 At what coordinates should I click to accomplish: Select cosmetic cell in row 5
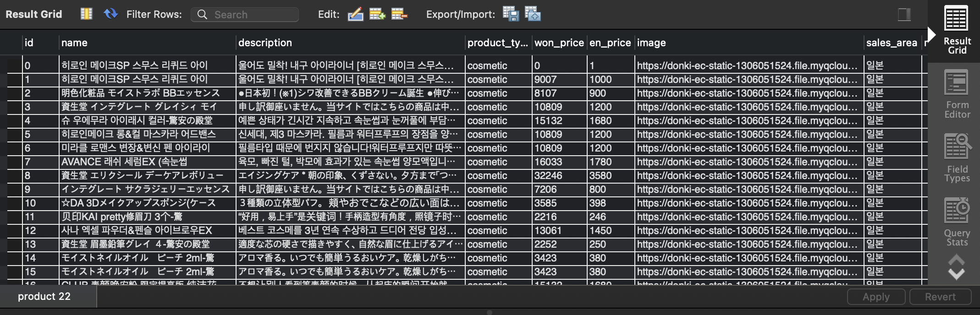[498, 134]
